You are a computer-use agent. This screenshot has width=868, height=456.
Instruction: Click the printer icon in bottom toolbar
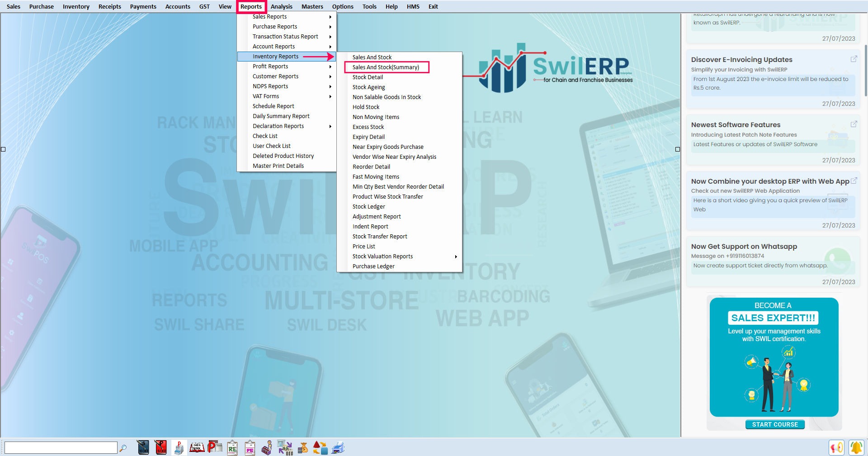(x=338, y=447)
